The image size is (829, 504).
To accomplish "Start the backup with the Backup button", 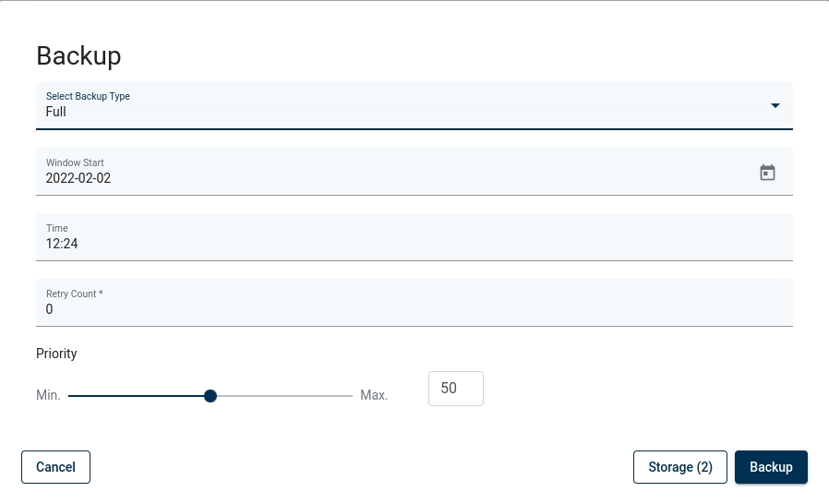I will [x=771, y=467].
